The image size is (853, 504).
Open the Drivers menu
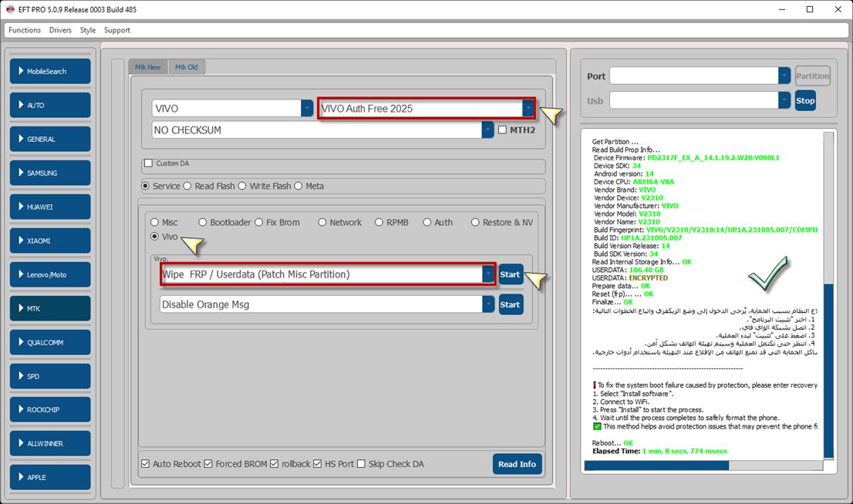[60, 30]
